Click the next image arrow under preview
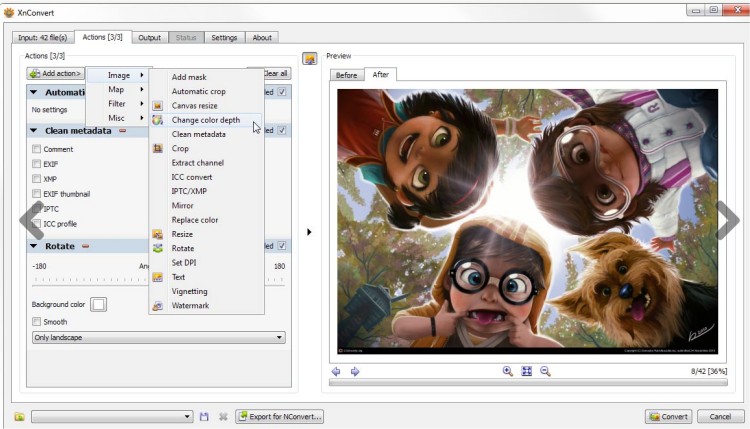The image size is (750, 429). (354, 371)
